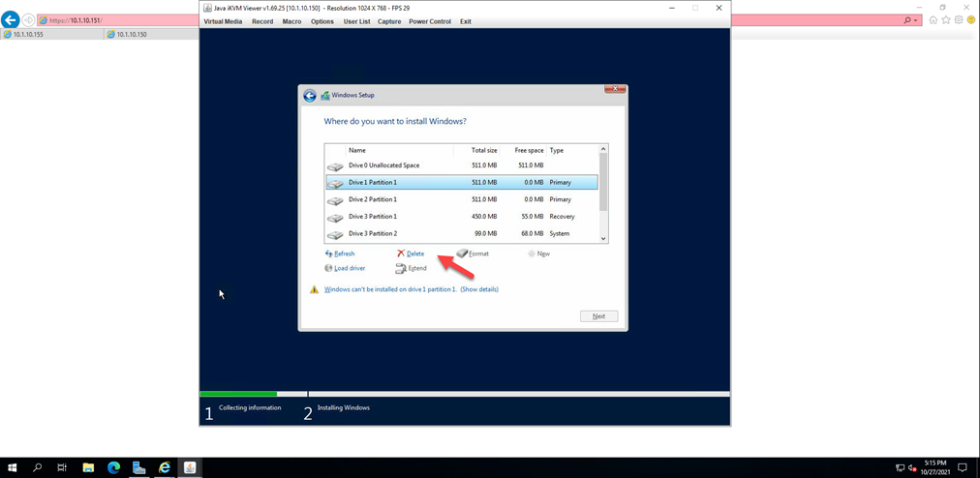Viewport: 980px width, 478px height.
Task: Select Drive 0 Unallocated Space row
Action: click(x=462, y=165)
